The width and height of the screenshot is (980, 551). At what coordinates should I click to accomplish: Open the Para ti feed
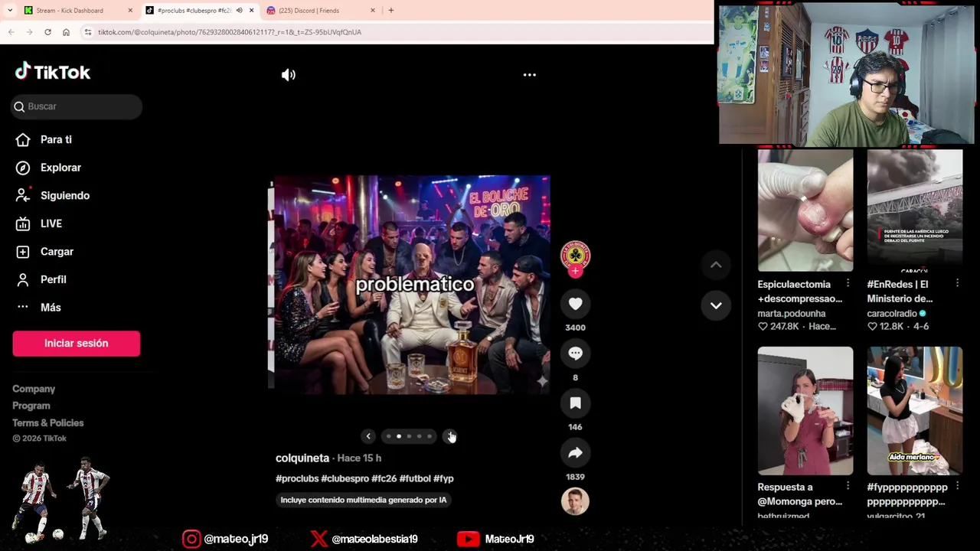pos(56,140)
